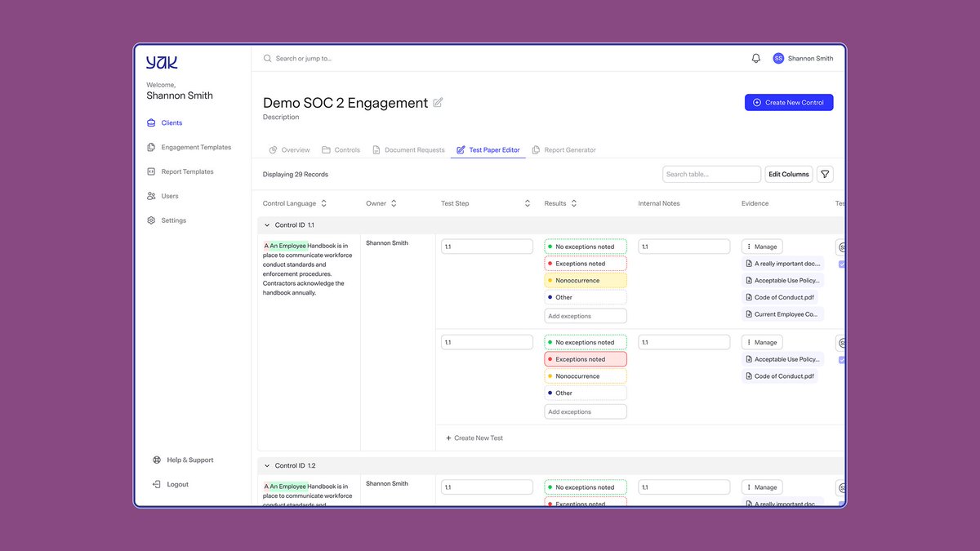Sort by the Results column arrows
Screen dimensions: 980x551
(573, 203)
